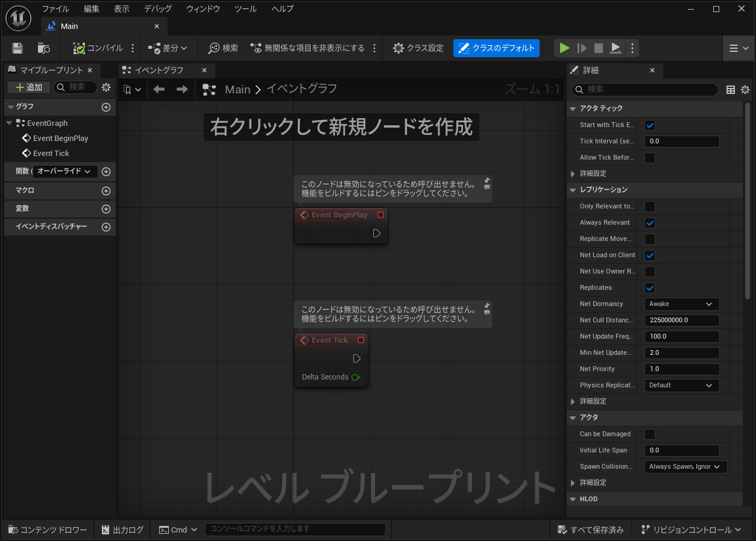Viewport: 756px width, 541px height.
Task: Add new variable with plus icon
Action: coord(106,209)
